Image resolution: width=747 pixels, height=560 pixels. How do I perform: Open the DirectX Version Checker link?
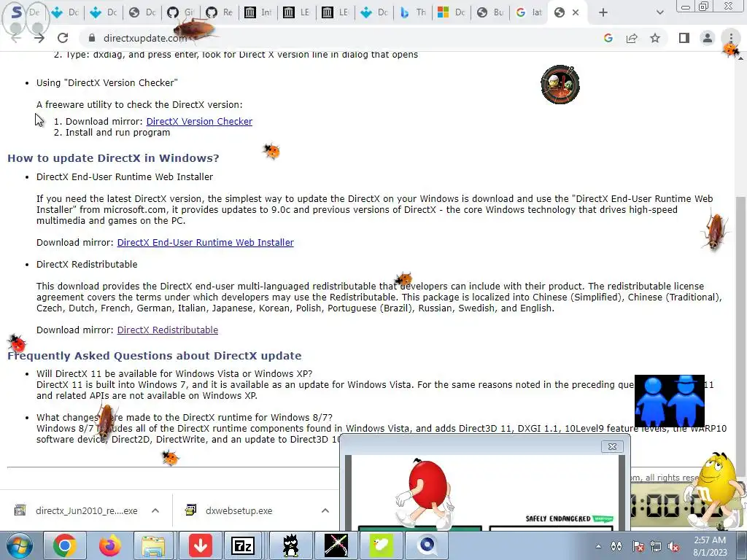(x=199, y=122)
